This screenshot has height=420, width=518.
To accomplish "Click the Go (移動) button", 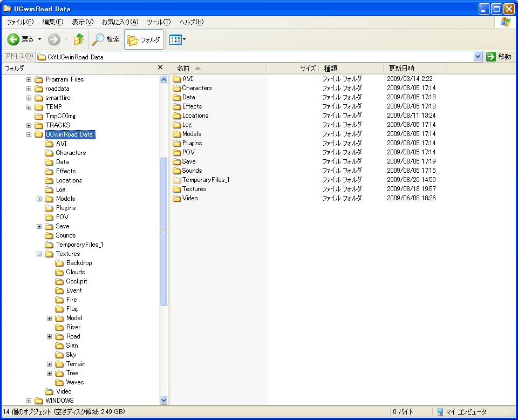I will point(499,57).
